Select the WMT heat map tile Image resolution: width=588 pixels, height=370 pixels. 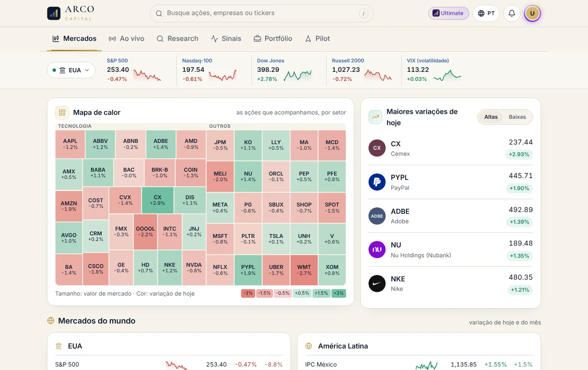coord(304,270)
